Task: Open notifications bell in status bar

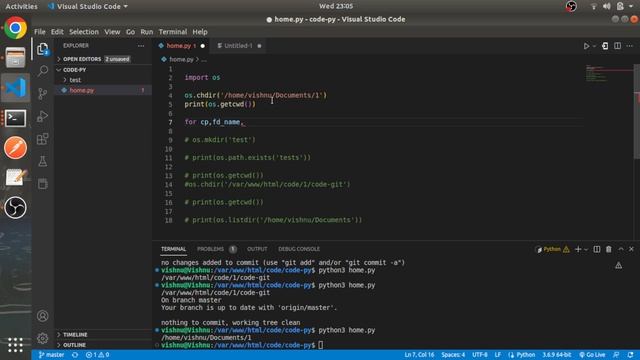Action: (631, 355)
